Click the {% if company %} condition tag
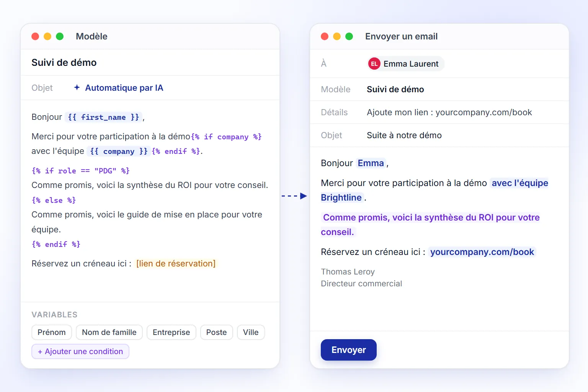This screenshot has width=588, height=392. pyautogui.click(x=226, y=137)
